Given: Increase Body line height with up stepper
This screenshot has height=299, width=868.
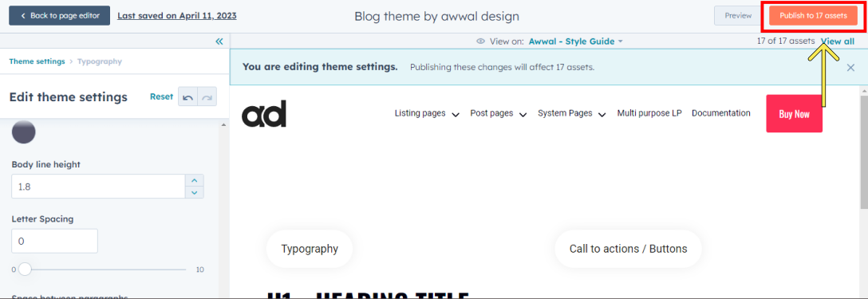Looking at the screenshot, I should pos(195,180).
